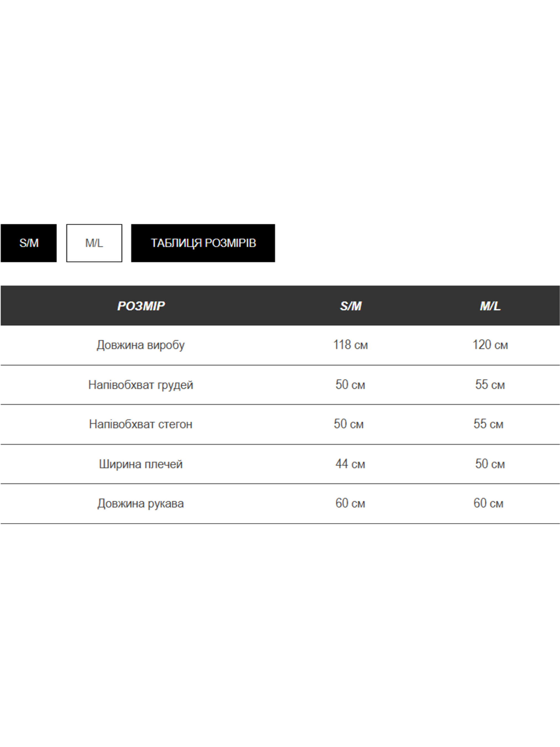560x747 pixels.
Task: Click S/M value in Напівобхват стегон row
Action: tap(348, 424)
